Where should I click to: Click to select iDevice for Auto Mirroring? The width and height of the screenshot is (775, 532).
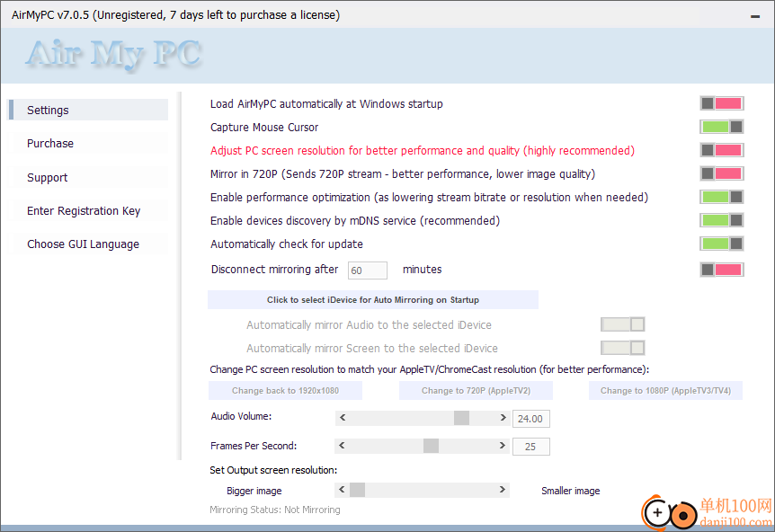tap(373, 300)
